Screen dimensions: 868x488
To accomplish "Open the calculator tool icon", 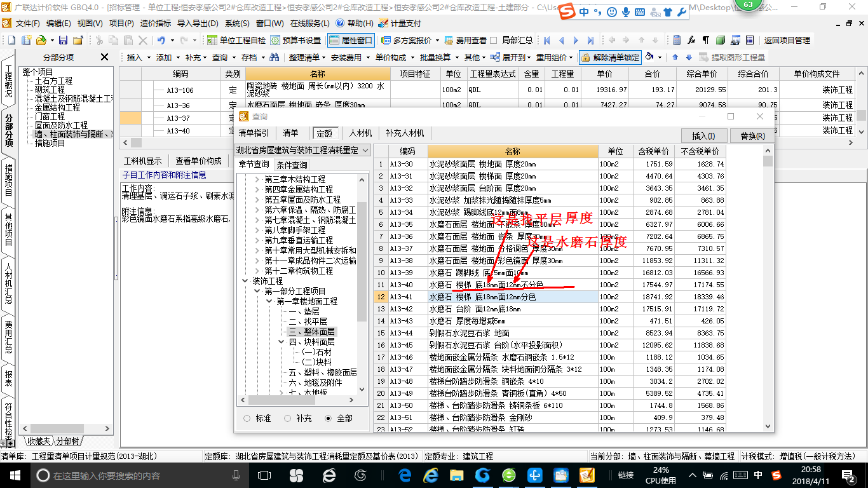I will point(677,40).
